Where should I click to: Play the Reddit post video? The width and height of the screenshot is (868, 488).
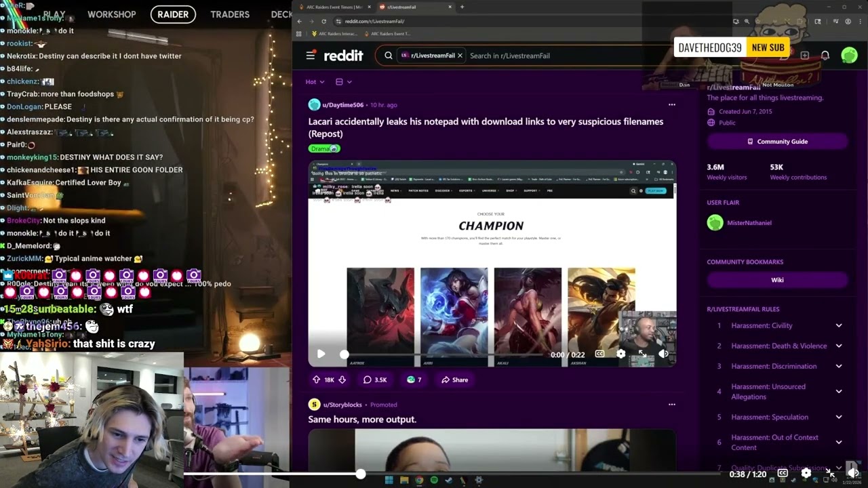[321, 354]
